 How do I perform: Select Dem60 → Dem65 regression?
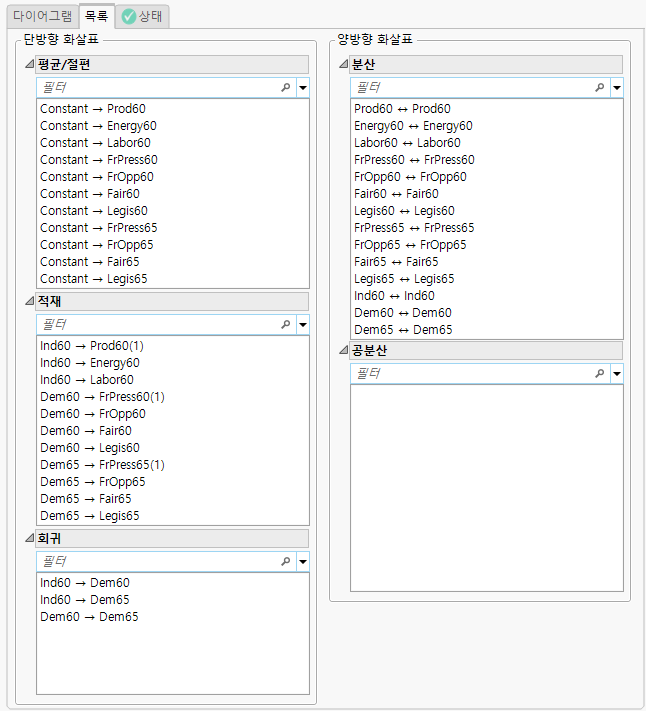tap(173, 617)
